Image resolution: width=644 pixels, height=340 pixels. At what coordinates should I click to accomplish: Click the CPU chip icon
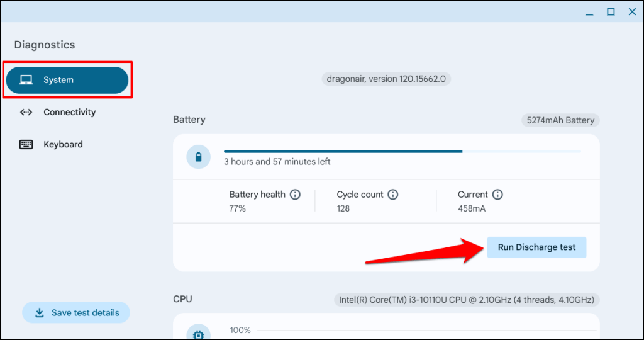[x=198, y=334]
